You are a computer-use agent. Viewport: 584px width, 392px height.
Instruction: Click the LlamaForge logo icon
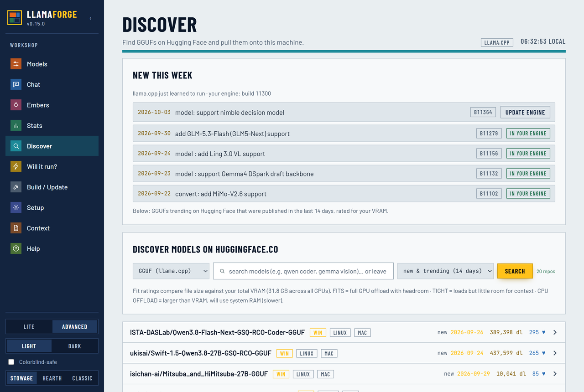tap(15, 18)
